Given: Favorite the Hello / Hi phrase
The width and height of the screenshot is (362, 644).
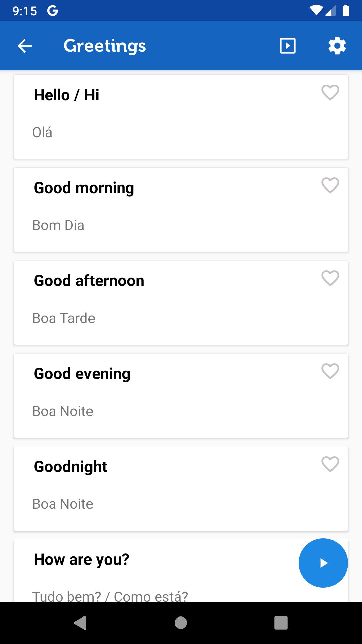Looking at the screenshot, I should (330, 93).
